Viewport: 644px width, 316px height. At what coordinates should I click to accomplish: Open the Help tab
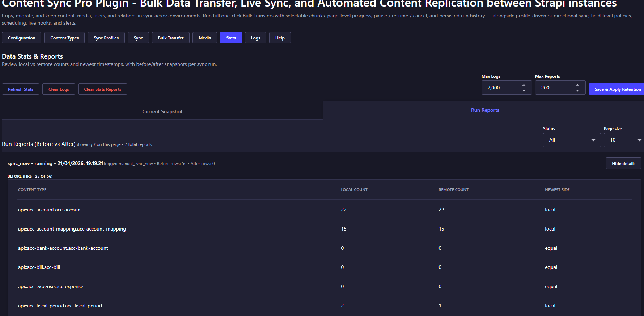tap(280, 38)
